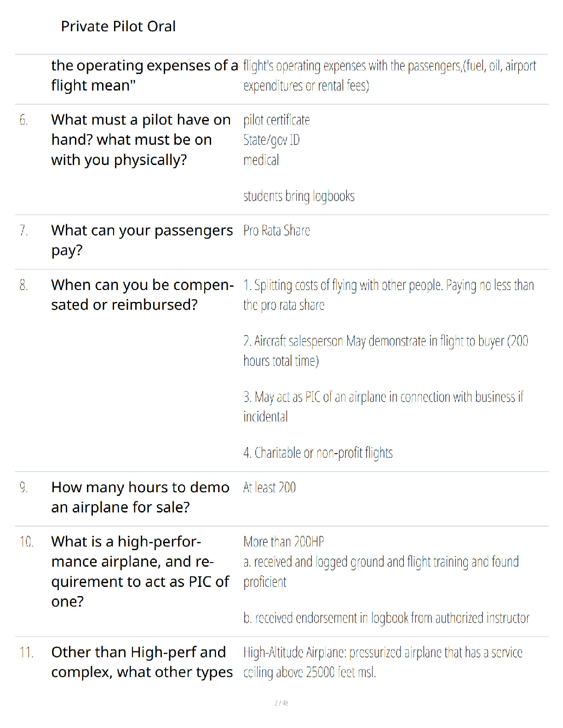
Task: Select question 11 about other airplane types
Action: [142, 662]
